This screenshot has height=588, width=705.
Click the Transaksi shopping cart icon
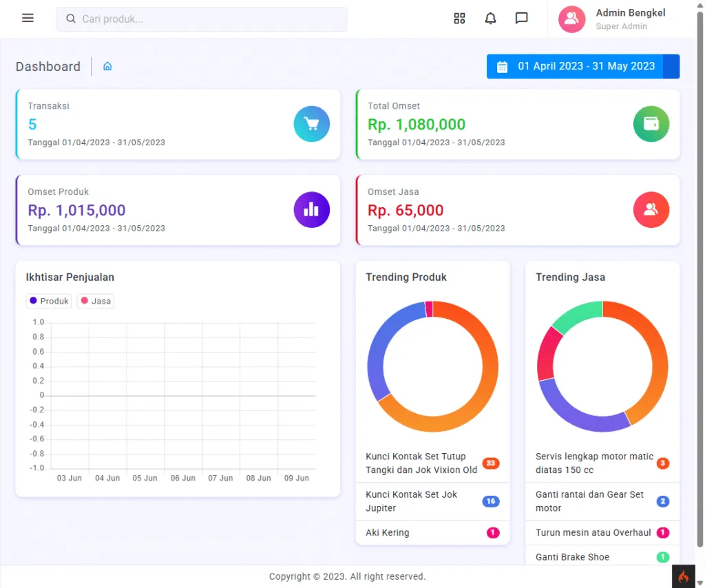click(311, 124)
